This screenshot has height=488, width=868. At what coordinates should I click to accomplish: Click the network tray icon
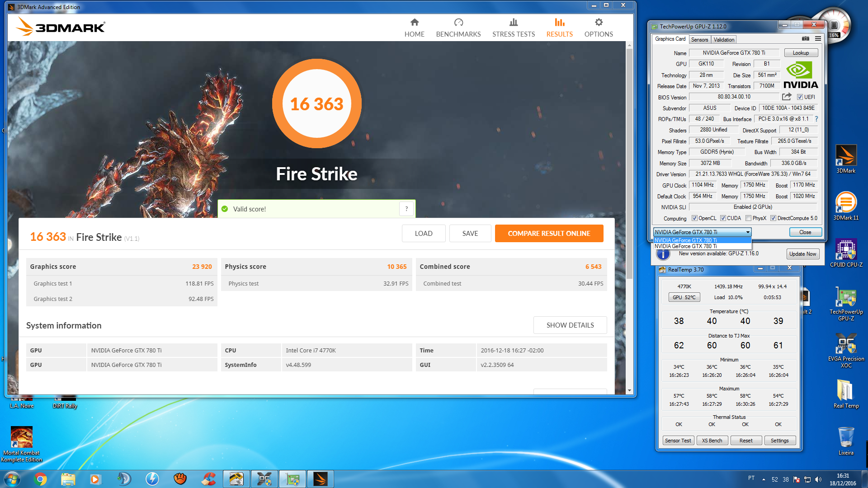pos(807,479)
